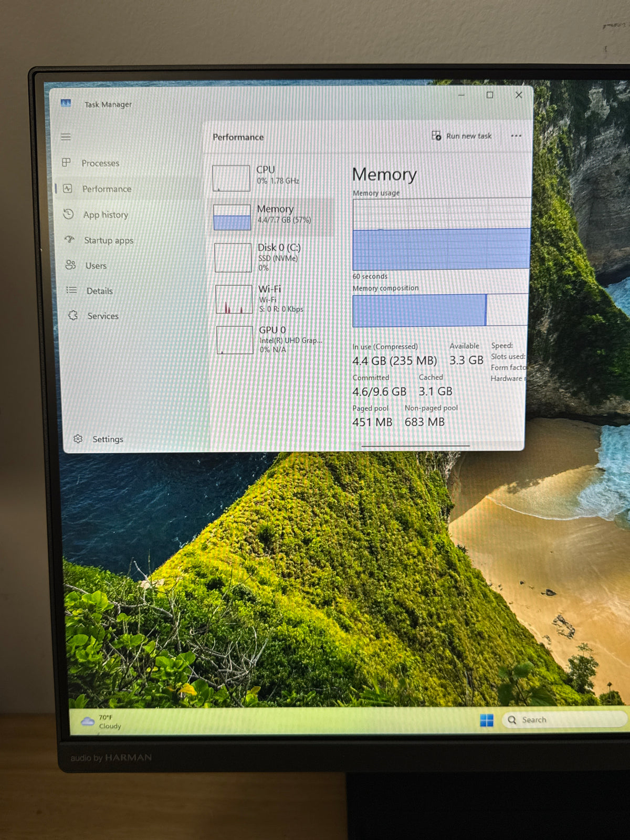Image resolution: width=630 pixels, height=840 pixels.
Task: Click the Performance waveform icon
Action: click(x=68, y=188)
